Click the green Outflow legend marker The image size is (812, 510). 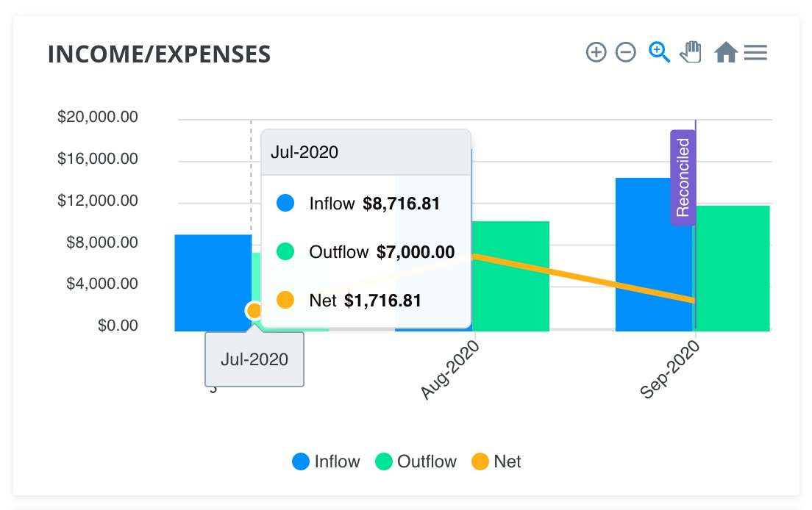coord(384,461)
